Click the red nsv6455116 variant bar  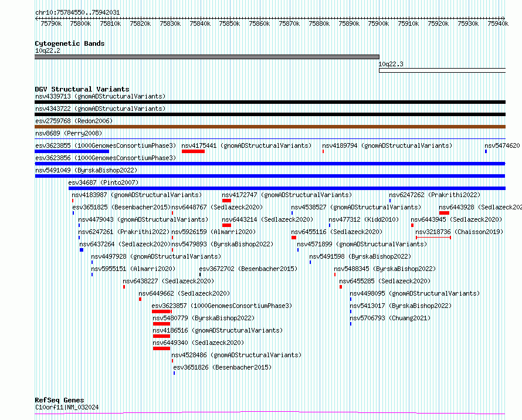click(294, 238)
